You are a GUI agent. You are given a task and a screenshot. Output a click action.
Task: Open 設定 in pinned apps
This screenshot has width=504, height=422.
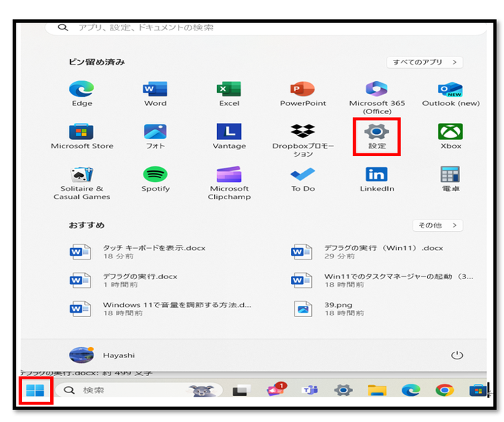377,136
